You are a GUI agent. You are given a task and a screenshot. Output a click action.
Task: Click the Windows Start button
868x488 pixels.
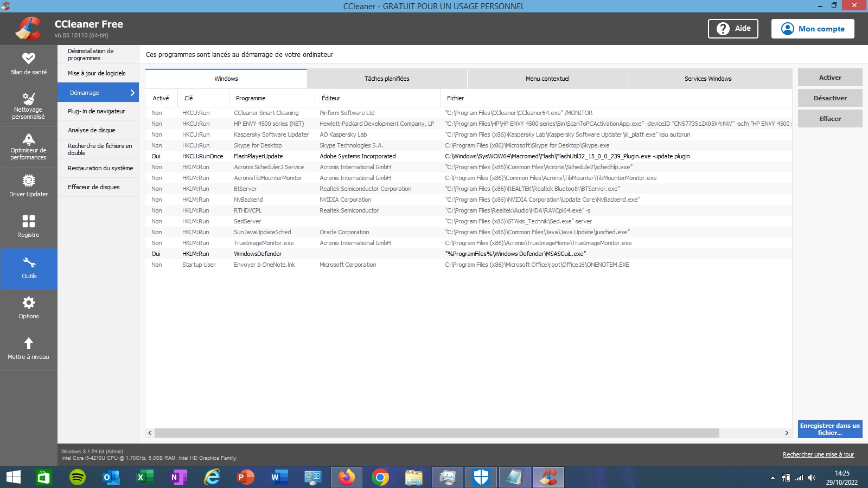coord(13,477)
